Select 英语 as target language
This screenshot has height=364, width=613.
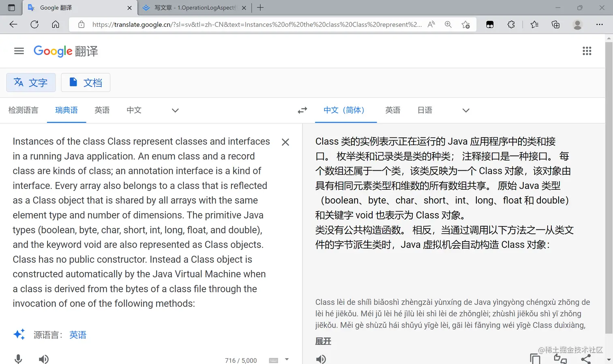tap(393, 110)
